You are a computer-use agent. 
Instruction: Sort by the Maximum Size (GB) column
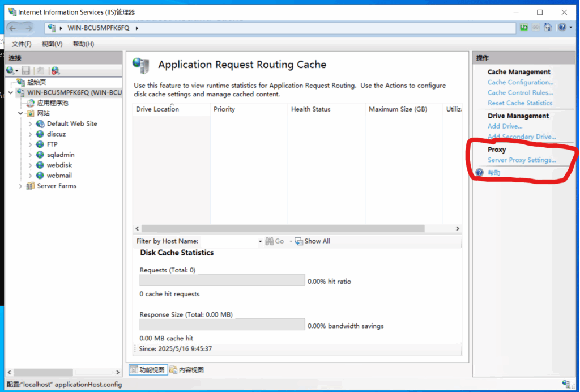click(404, 109)
